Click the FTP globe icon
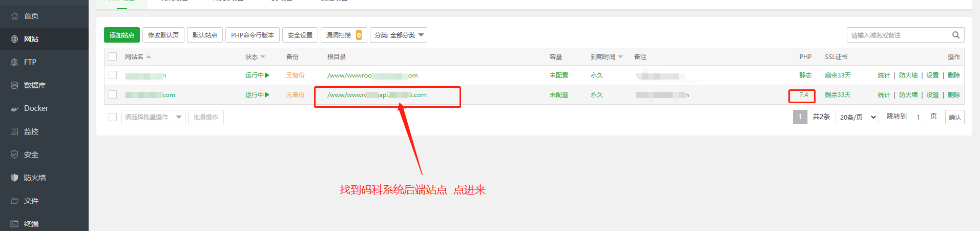The height and width of the screenshot is (231, 980). tap(14, 62)
